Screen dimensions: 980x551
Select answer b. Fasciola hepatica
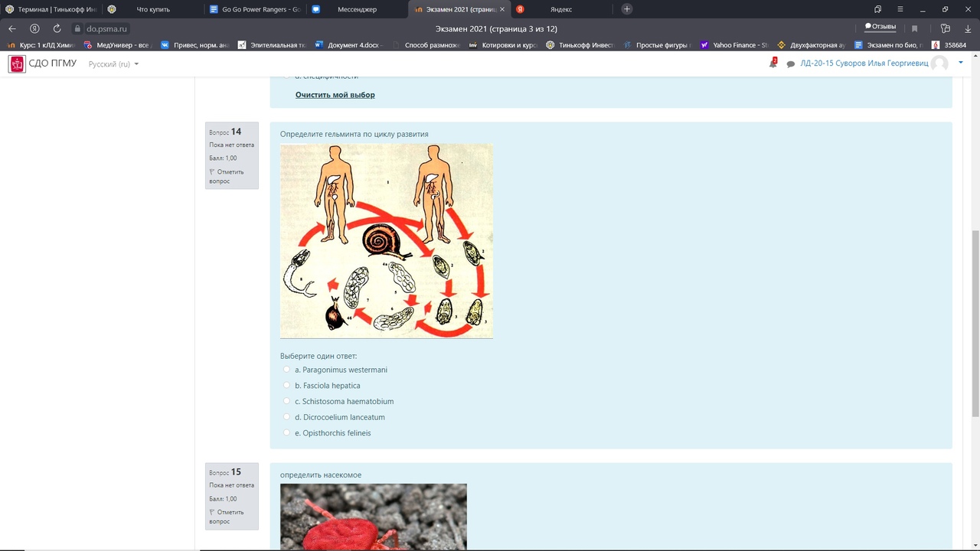[287, 386]
